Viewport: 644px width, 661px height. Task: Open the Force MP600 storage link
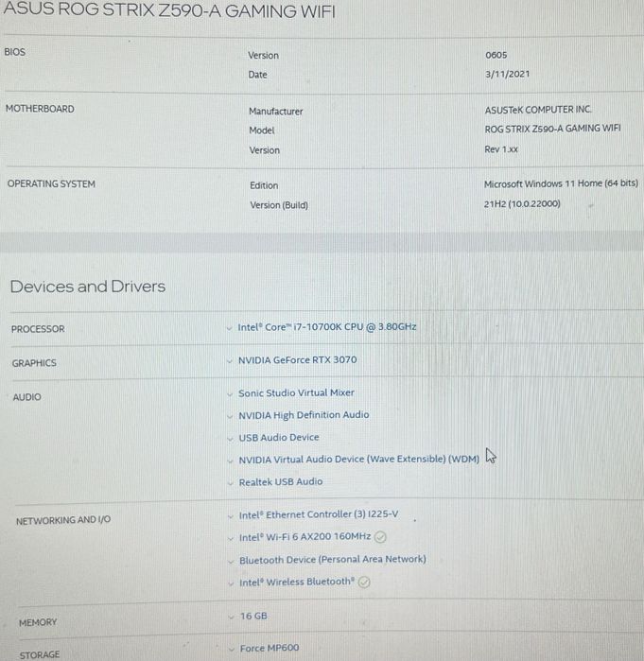(270, 648)
